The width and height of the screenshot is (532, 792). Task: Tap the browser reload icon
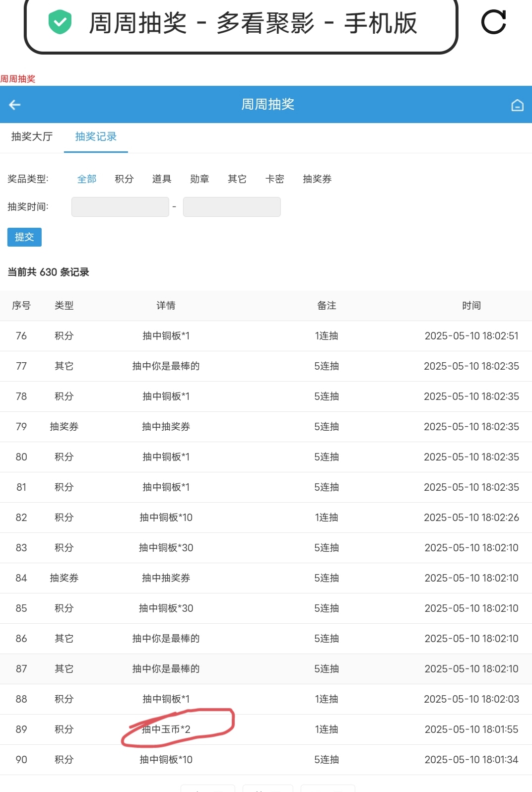(x=494, y=22)
